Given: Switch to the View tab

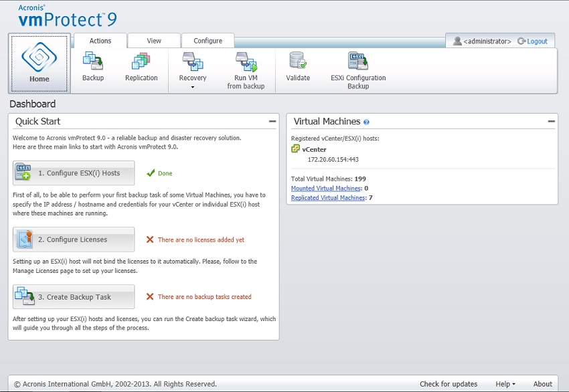Looking at the screenshot, I should [154, 41].
